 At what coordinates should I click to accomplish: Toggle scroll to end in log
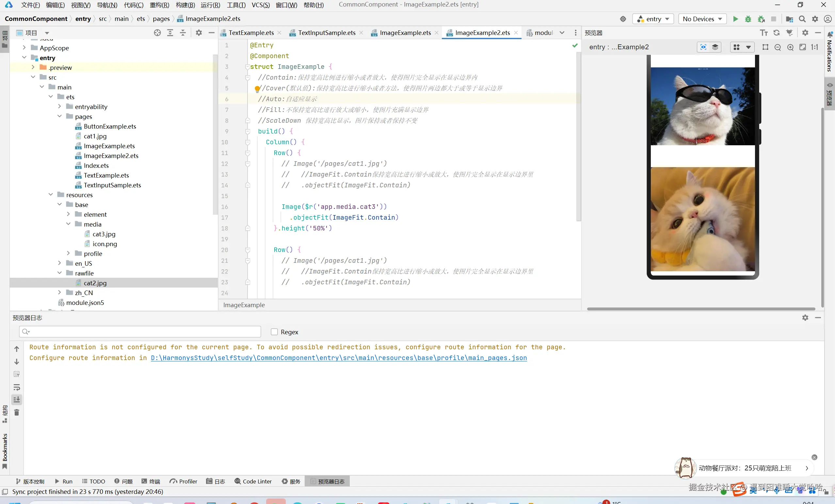(x=17, y=400)
